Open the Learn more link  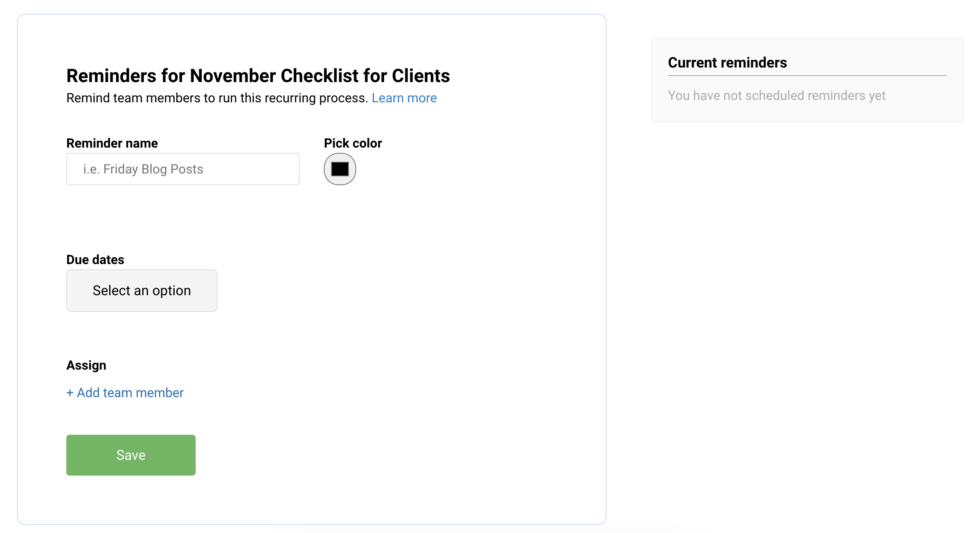(404, 98)
